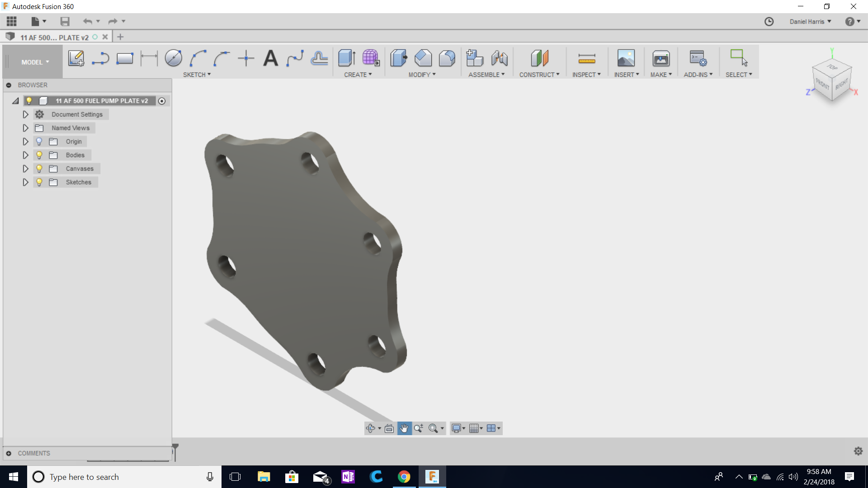Activate the Sketch Text tool

tap(270, 59)
